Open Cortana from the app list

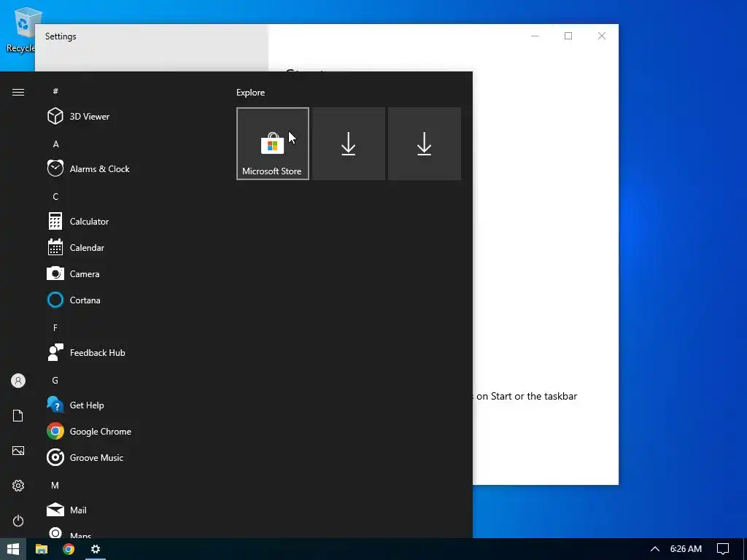tap(128, 300)
